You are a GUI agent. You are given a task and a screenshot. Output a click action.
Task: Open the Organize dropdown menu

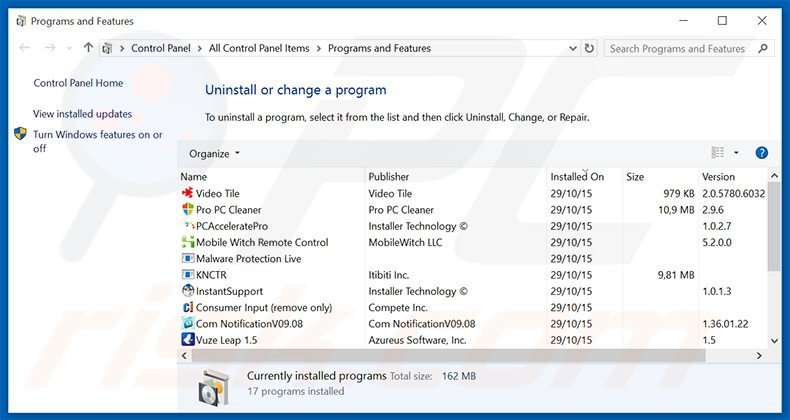215,154
